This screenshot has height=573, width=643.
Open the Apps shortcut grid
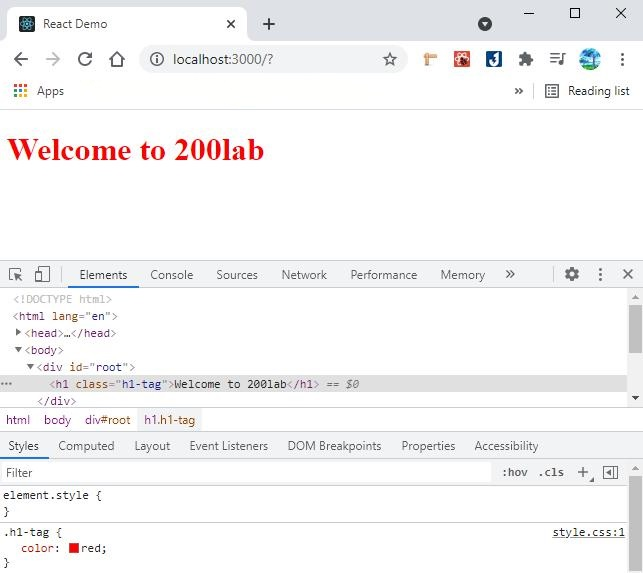pyautogui.click(x=20, y=91)
